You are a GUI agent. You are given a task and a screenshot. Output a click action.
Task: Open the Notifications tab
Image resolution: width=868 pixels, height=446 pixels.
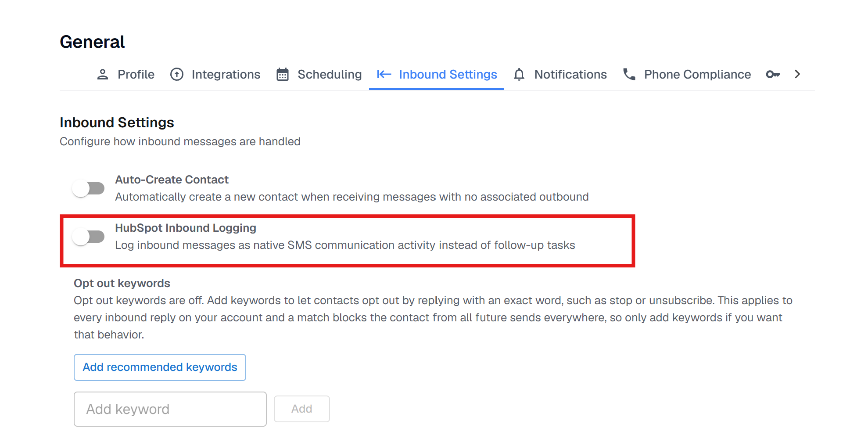560,74
